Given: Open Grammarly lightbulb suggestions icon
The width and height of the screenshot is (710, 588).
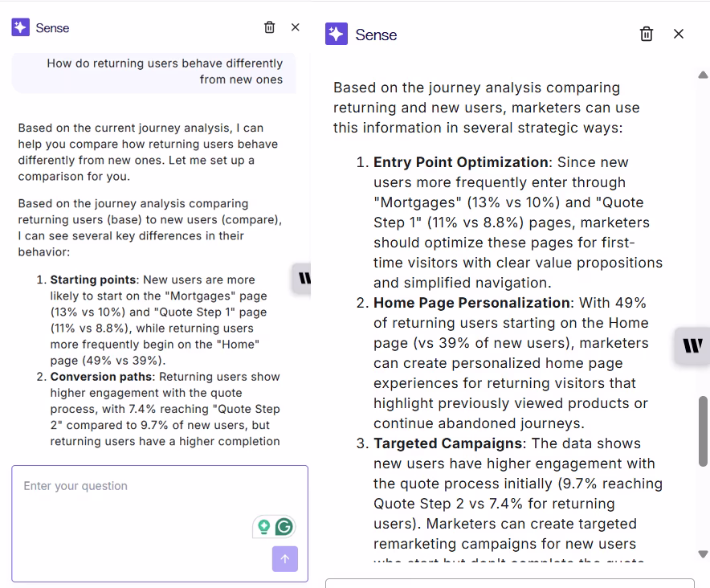Looking at the screenshot, I should [x=264, y=527].
